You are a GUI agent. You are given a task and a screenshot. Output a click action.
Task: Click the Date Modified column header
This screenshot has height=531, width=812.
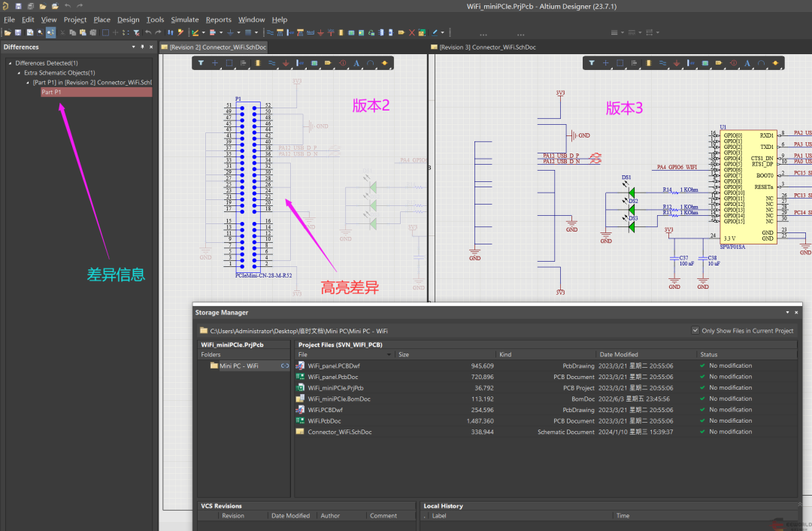618,354
